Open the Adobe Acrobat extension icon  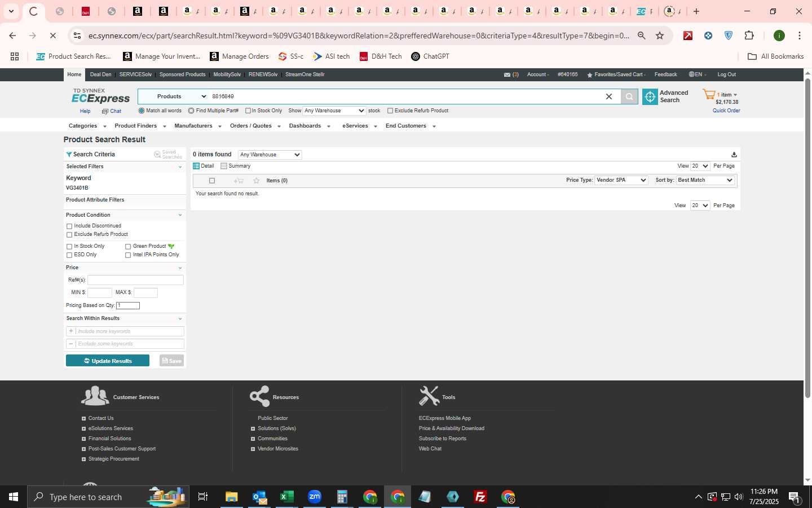tap(688, 36)
